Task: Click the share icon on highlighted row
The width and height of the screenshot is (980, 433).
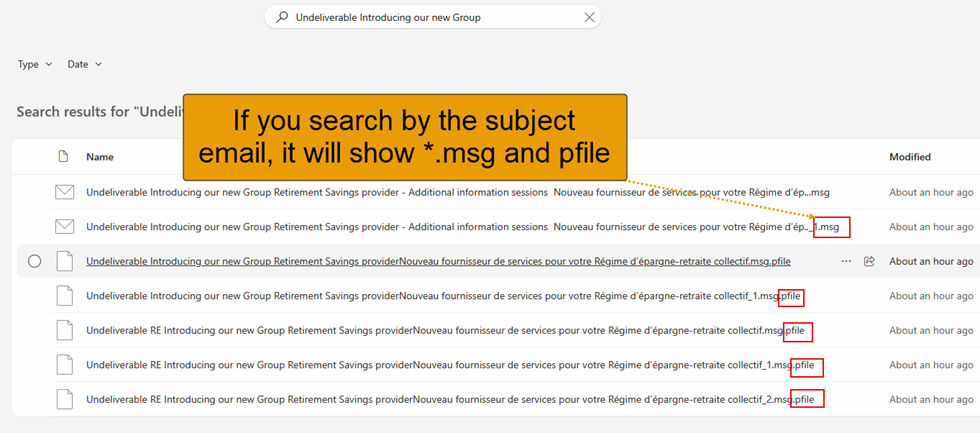Action: pos(869,262)
